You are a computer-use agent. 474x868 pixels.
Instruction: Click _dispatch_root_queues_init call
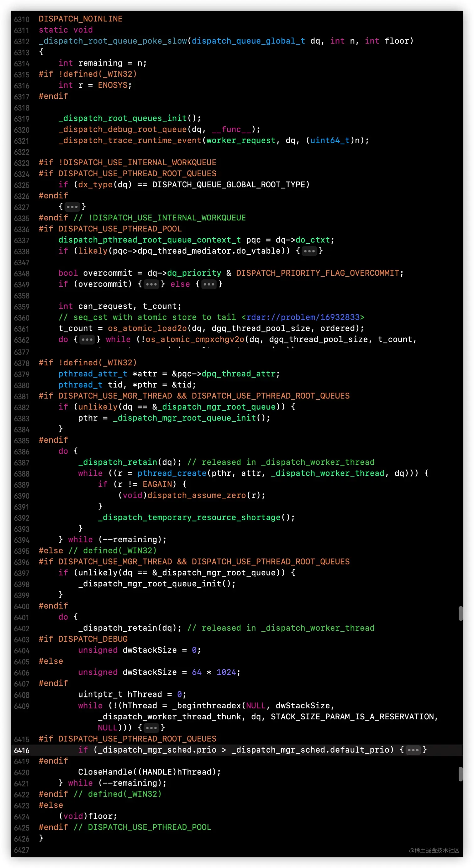click(123, 118)
